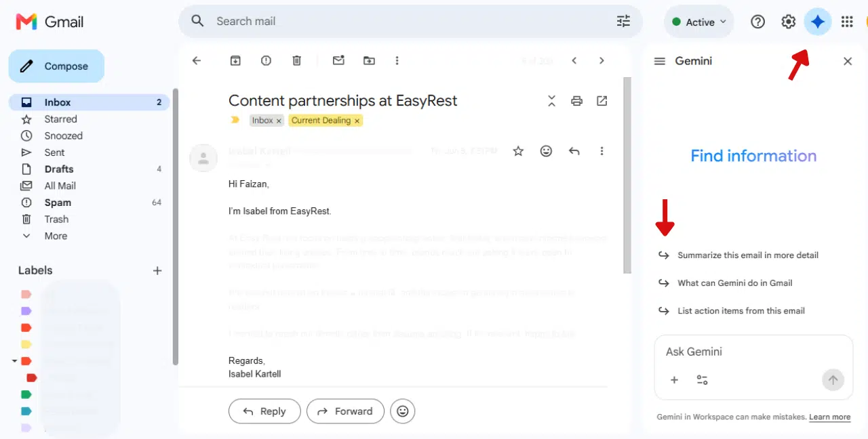Open the Sent folder
The image size is (868, 439).
pyautogui.click(x=89, y=152)
